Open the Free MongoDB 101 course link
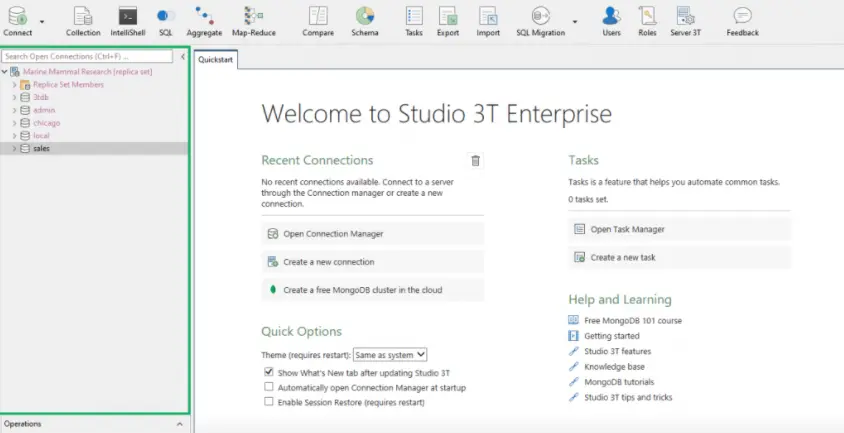Screen dimensions: 844x433 pyautogui.click(x=633, y=320)
